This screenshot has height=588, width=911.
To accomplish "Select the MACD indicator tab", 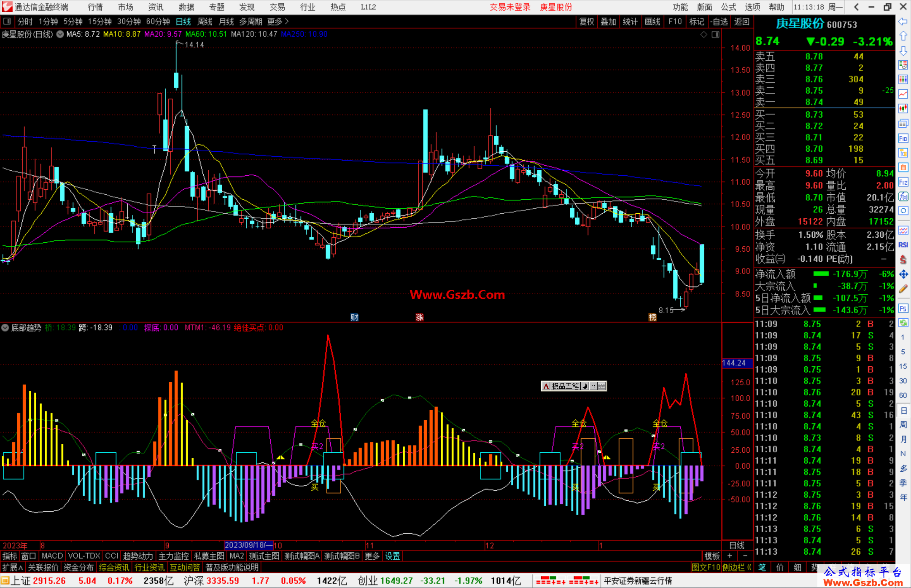I will pyautogui.click(x=52, y=556).
